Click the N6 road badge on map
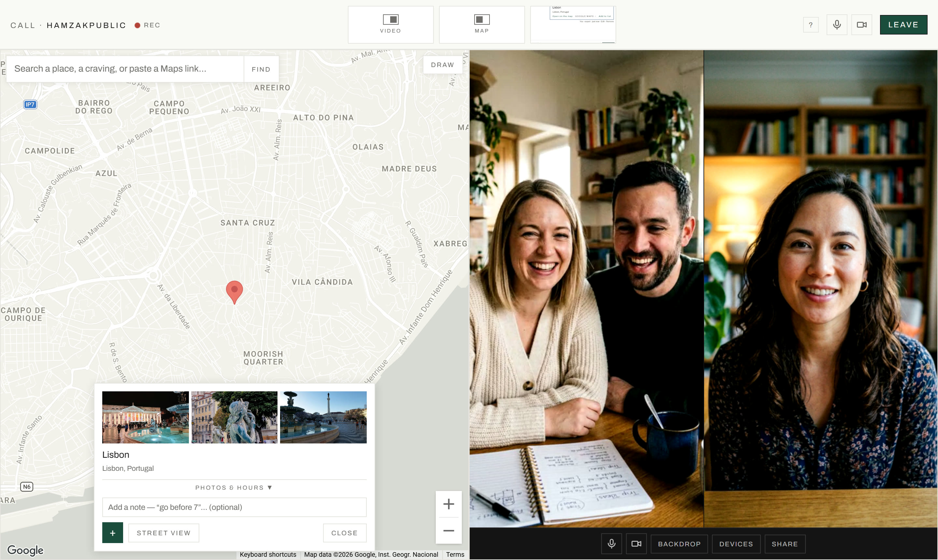938x560 pixels. pos(26,486)
